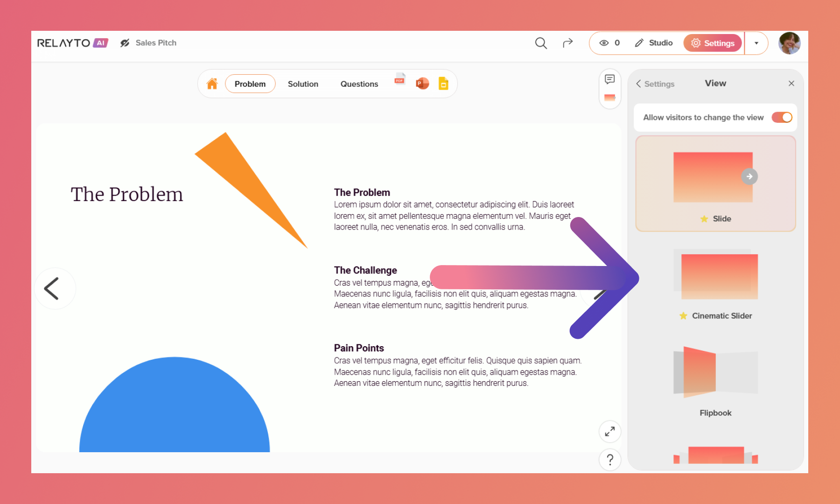Click the Studio button
This screenshot has width=840, height=504.
654,43
